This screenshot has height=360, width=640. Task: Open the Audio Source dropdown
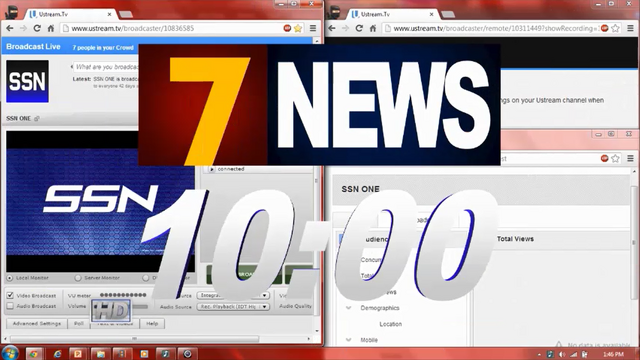[233, 307]
